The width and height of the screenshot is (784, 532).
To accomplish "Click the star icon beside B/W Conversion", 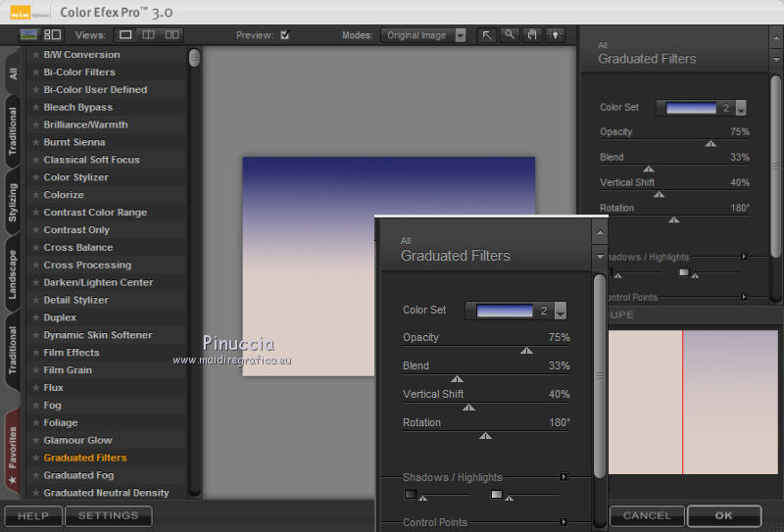I will coord(36,55).
